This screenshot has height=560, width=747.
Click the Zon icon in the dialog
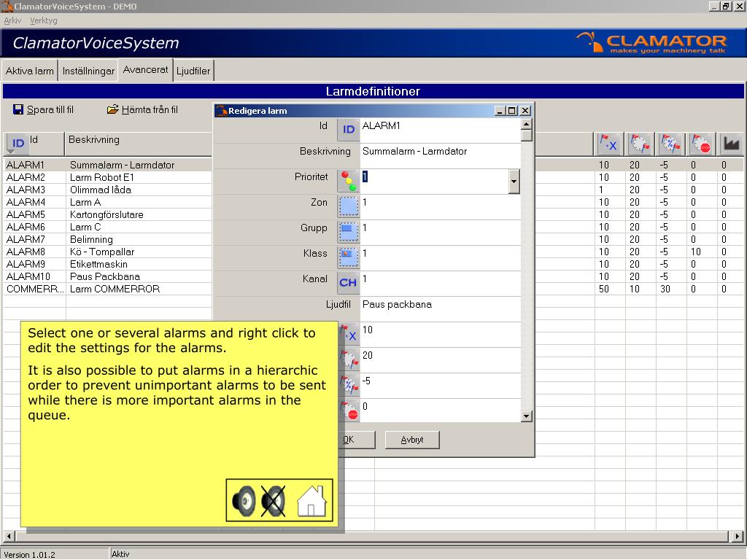point(348,206)
